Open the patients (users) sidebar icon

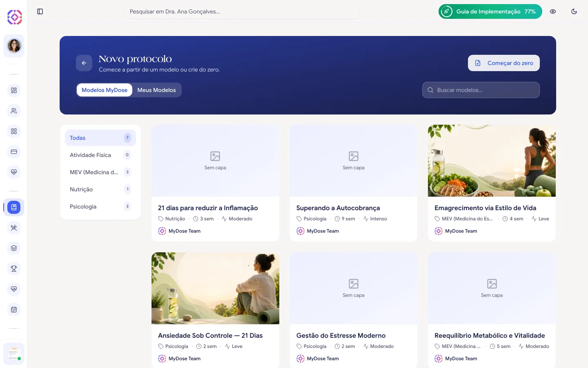14,111
